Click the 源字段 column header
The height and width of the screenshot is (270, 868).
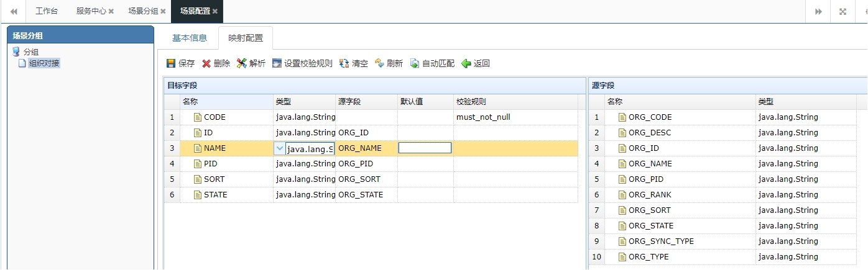(x=366, y=102)
